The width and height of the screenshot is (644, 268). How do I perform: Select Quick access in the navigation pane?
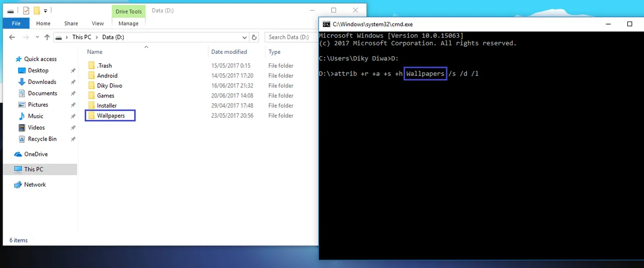coord(40,59)
